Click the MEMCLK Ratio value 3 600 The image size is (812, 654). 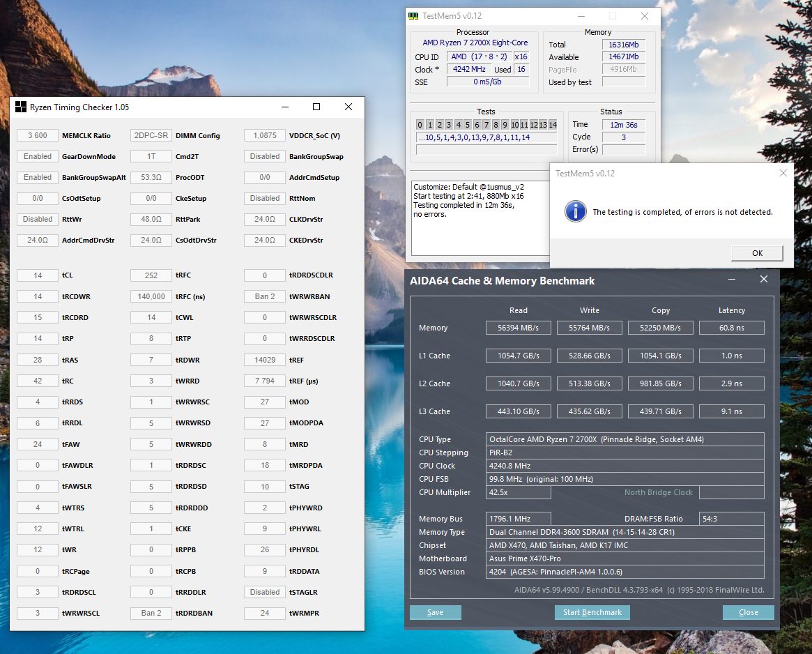click(x=37, y=135)
